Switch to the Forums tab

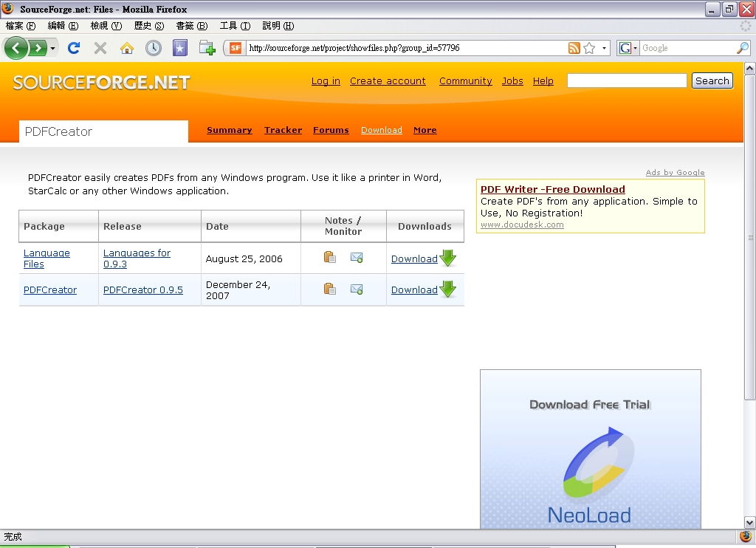pos(331,130)
